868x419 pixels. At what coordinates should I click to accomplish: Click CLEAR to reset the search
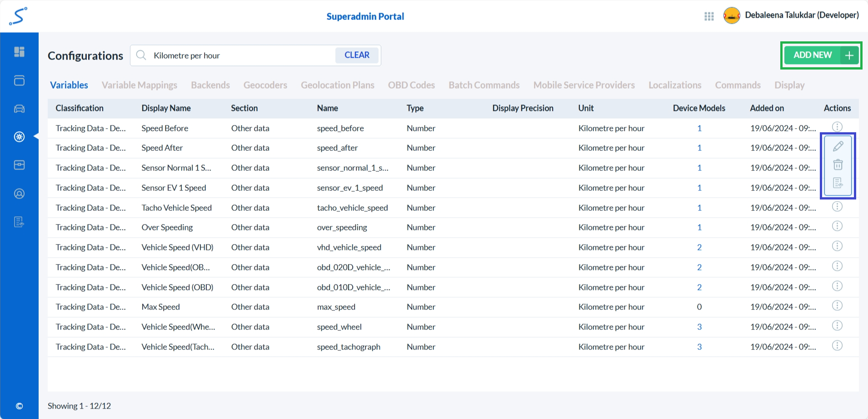[357, 55]
